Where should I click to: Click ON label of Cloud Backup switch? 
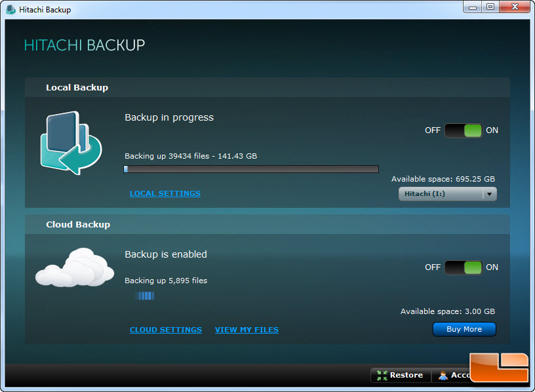click(492, 267)
